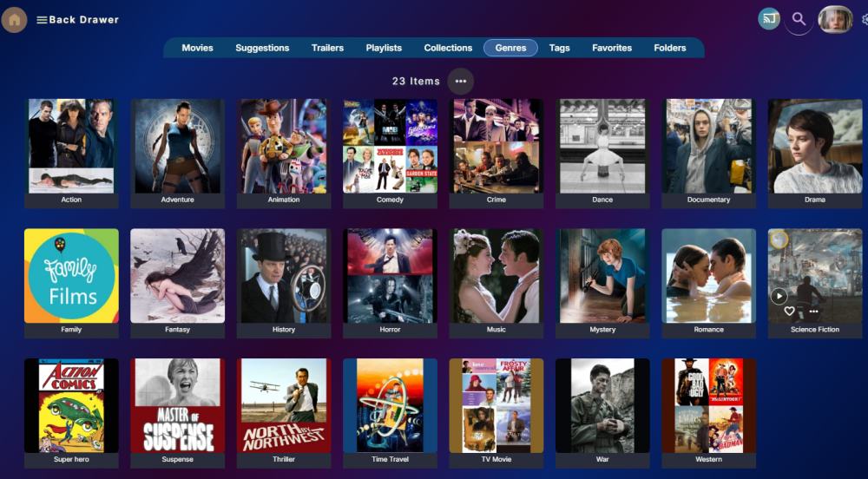Switch to the Favorites tab
The height and width of the screenshot is (479, 868).
[x=612, y=48]
